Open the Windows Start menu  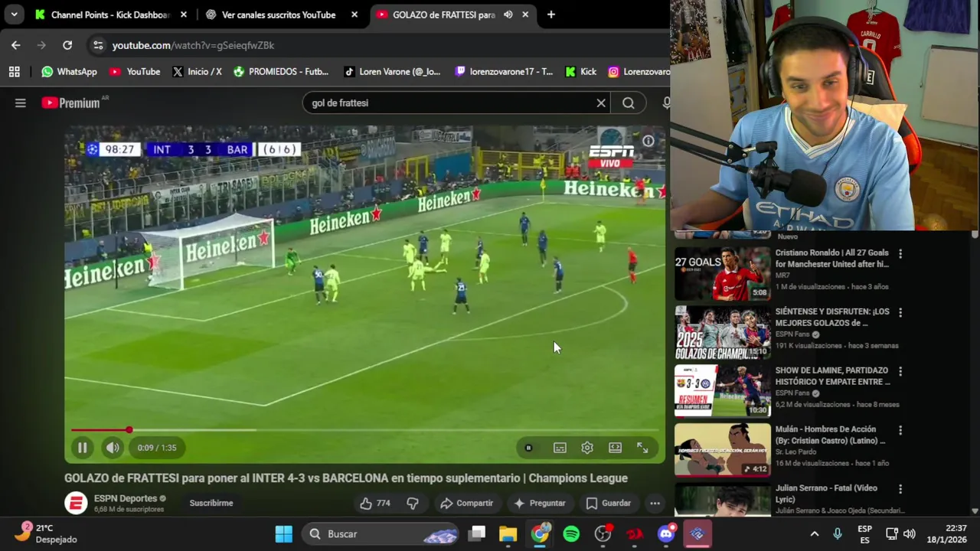tap(284, 533)
